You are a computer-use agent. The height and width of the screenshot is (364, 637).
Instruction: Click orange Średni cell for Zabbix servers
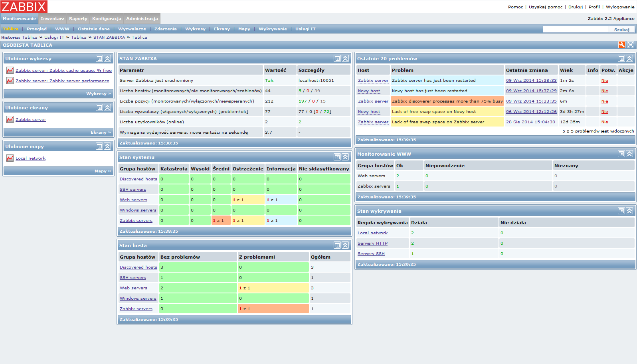[221, 220]
